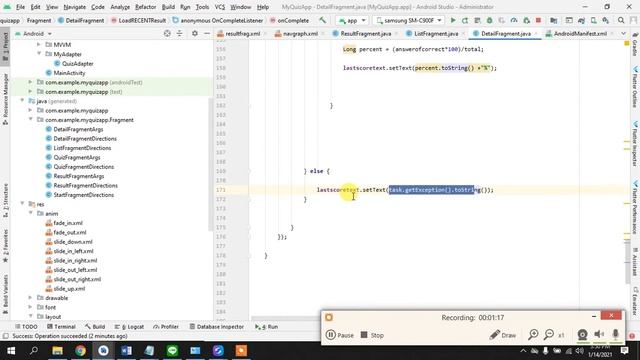Toggle the microphone on the recorder bar
The image size is (640, 360).
pos(616,335)
